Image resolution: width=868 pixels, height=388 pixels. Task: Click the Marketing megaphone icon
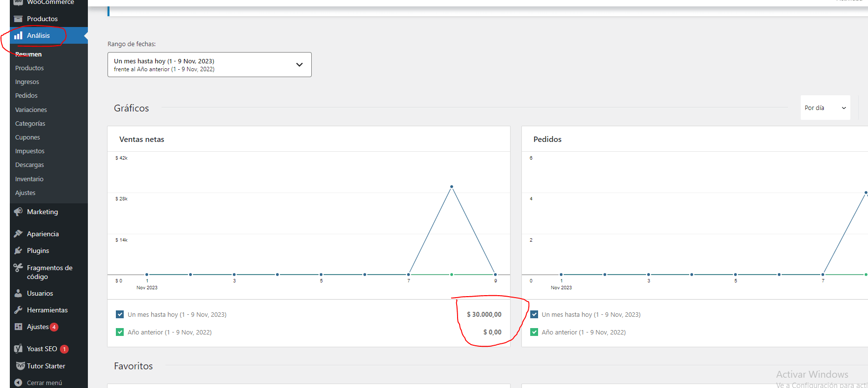click(x=18, y=212)
